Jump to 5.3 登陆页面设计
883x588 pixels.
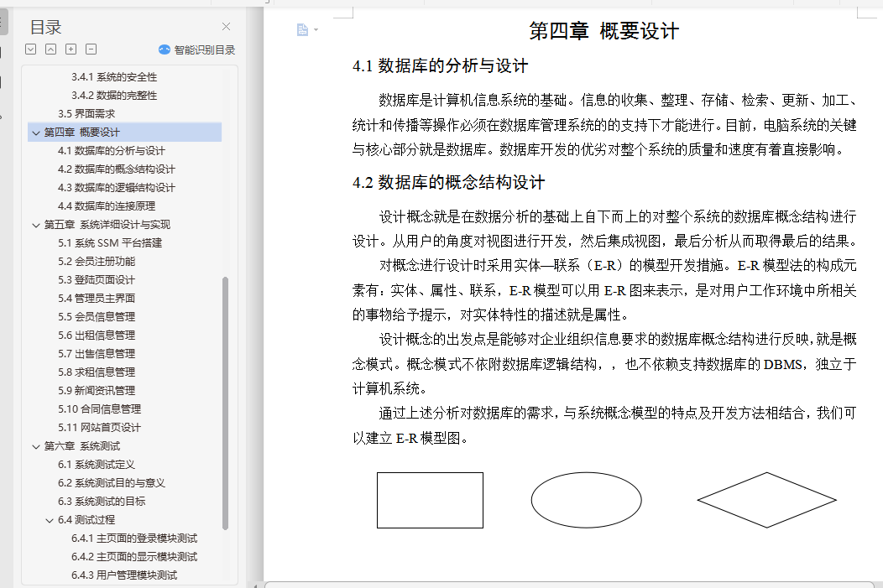click(x=97, y=279)
